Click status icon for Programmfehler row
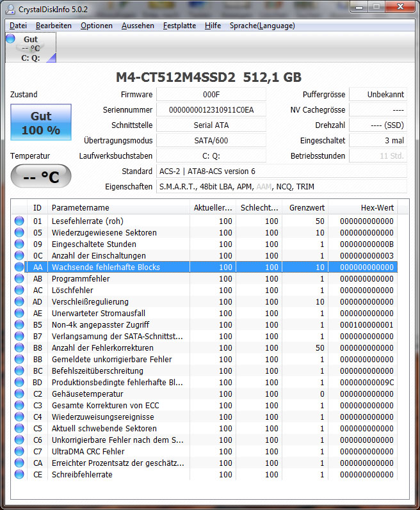420x510 pixels. point(19,278)
